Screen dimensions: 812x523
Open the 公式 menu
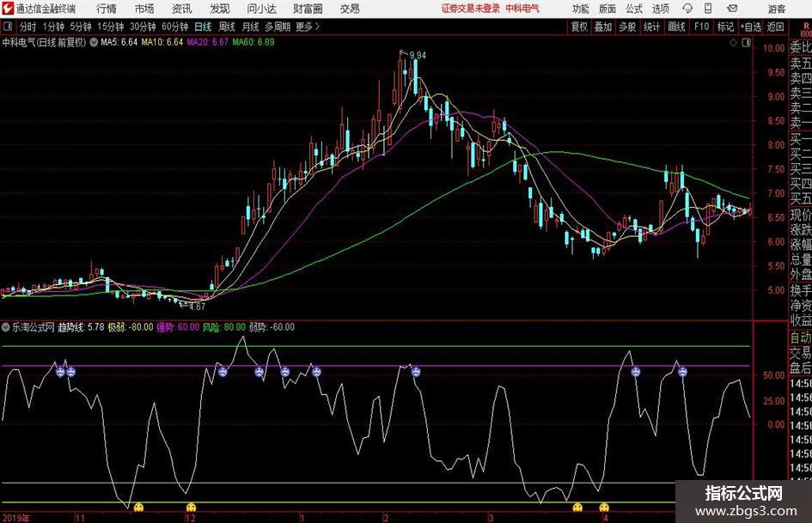[634, 9]
